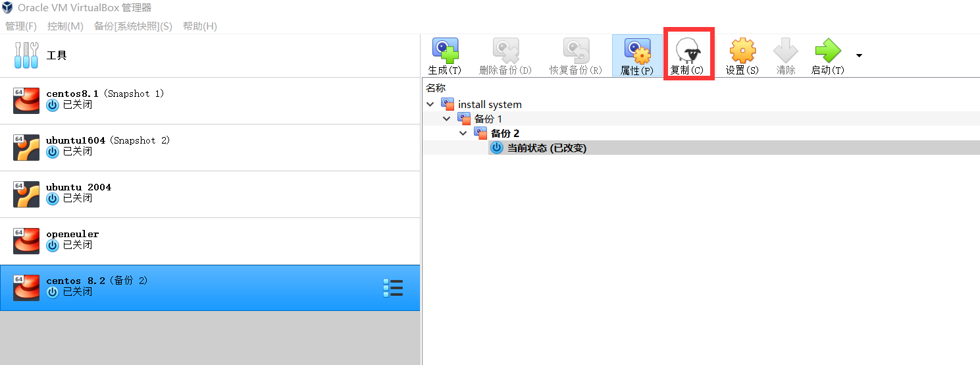Click the ubuntu1604 OS icon
This screenshot has width=980, height=365.
26,148
